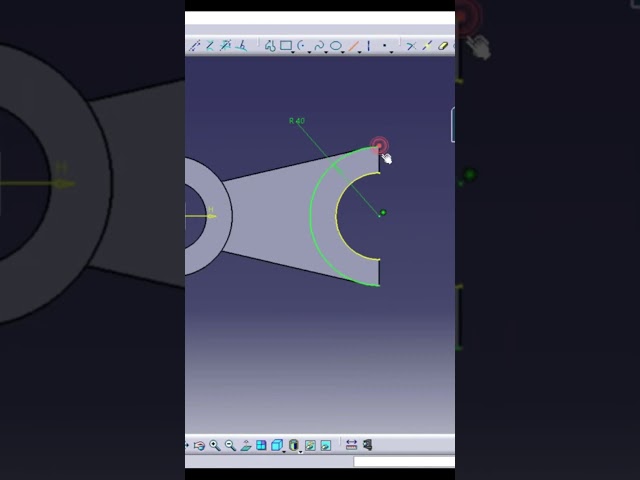Screen dimensions: 640x480
Task: Click the R 40 radius dimension label
Action: point(297,121)
